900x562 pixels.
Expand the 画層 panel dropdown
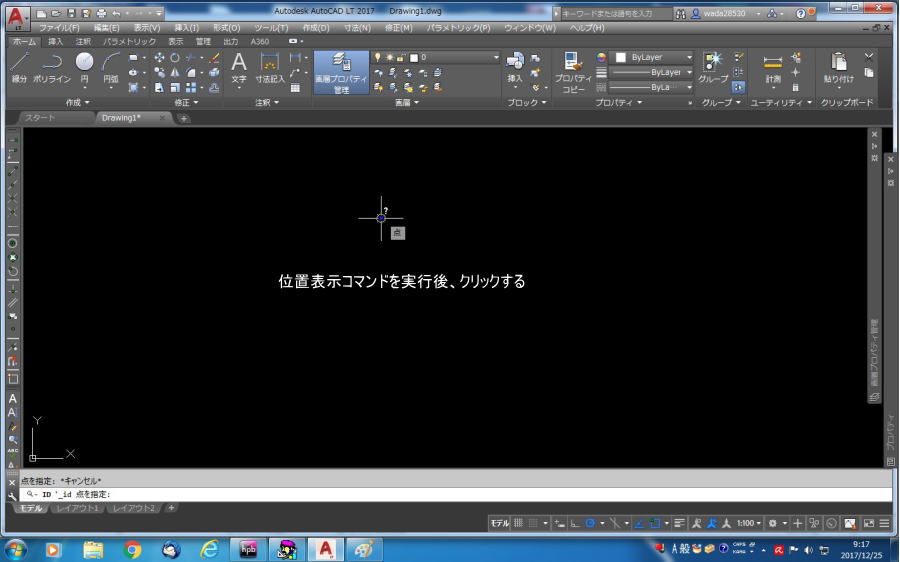pos(406,102)
